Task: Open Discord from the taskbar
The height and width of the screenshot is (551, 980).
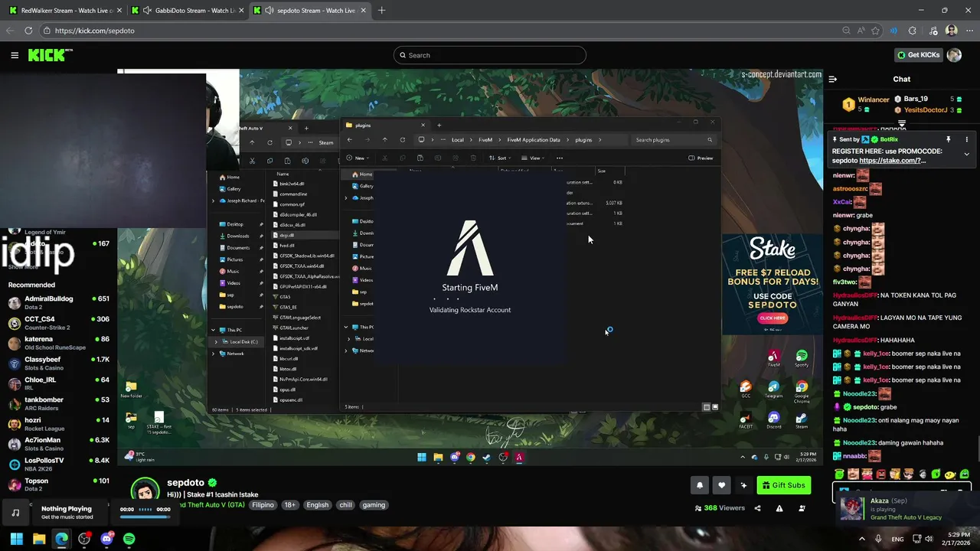Action: pyautogui.click(x=106, y=539)
